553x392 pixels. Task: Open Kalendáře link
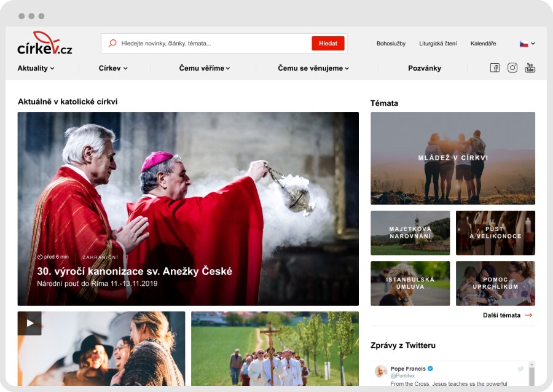483,44
